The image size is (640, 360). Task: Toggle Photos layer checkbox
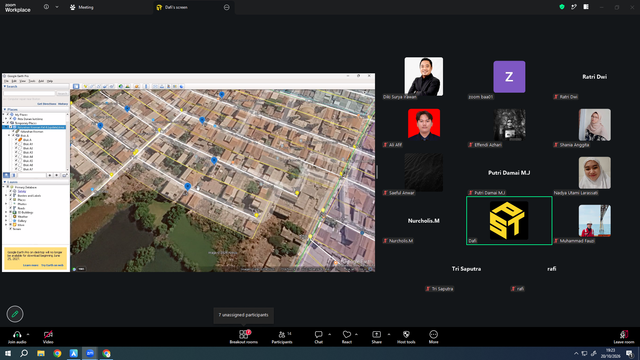click(11, 204)
